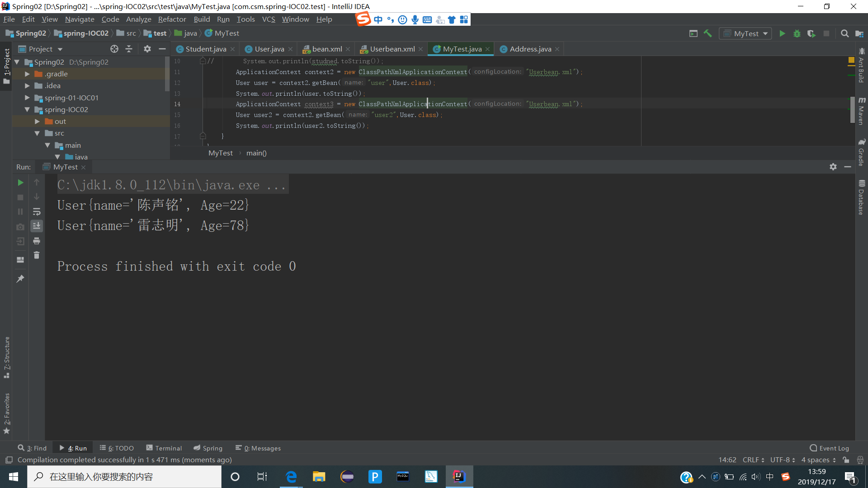Click the print icon in the Run panel
The width and height of the screenshot is (868, 488).
coord(37,241)
